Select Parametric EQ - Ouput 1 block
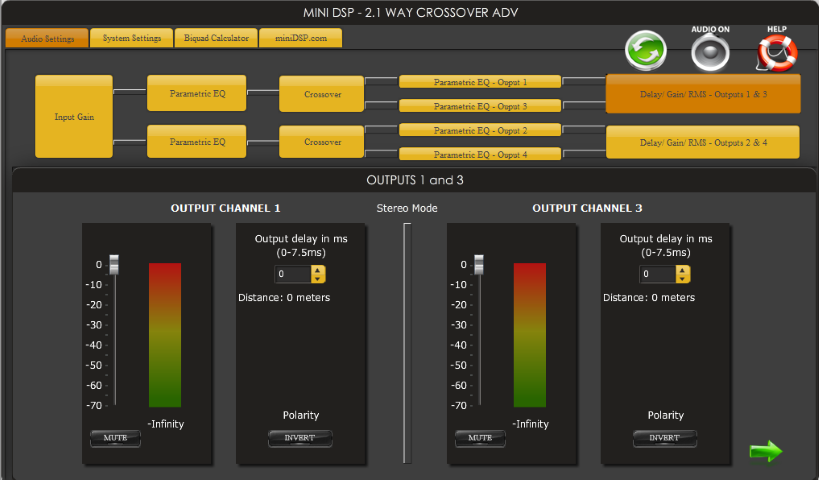This screenshot has width=819, height=480. point(480,82)
